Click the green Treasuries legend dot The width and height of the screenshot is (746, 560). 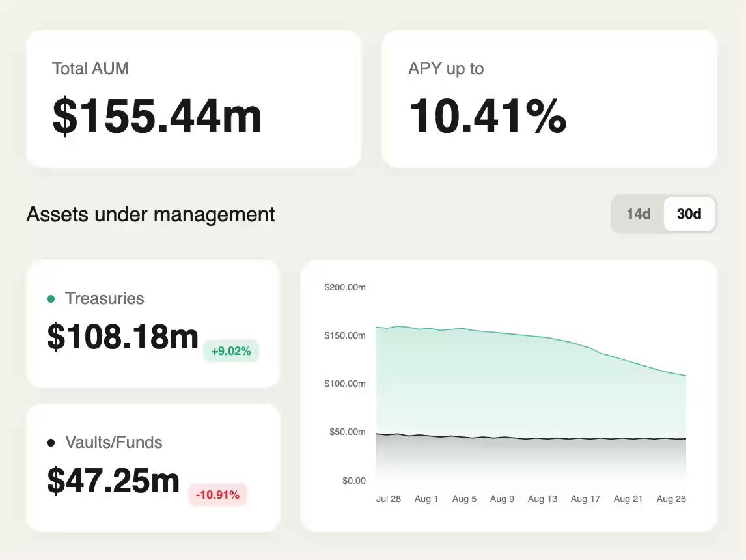[51, 299]
